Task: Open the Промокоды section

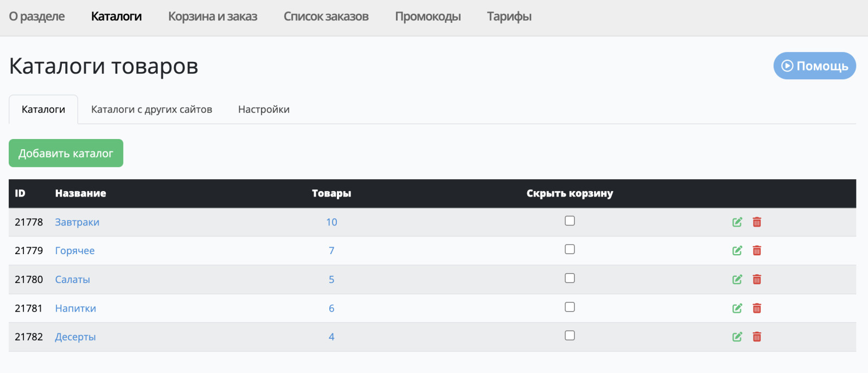Action: 428,16
